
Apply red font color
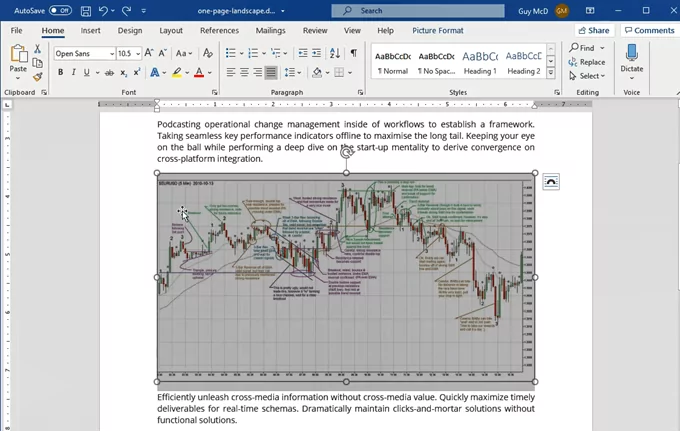199,72
